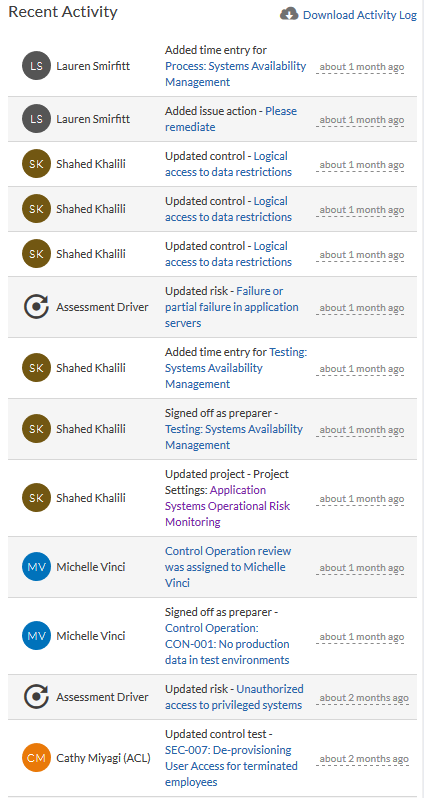
Task: Click the first Logical access to data restrictions link
Action: 229,164
